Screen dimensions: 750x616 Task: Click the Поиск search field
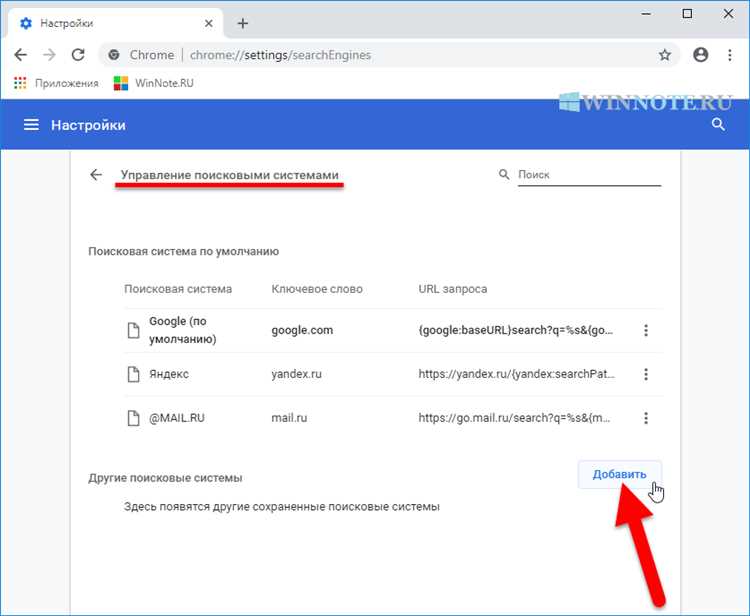click(x=588, y=175)
